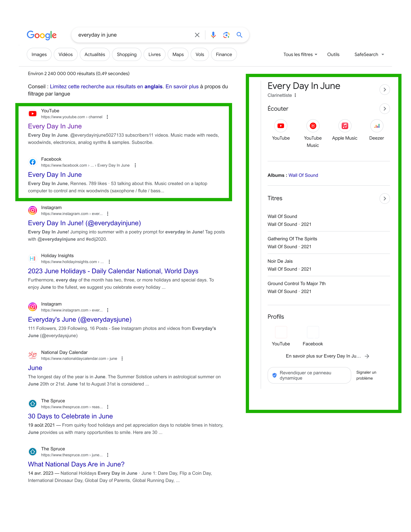Viewport: 411px width, 532px height.
Task: Open the SafeSearch dropdown
Action: [369, 54]
